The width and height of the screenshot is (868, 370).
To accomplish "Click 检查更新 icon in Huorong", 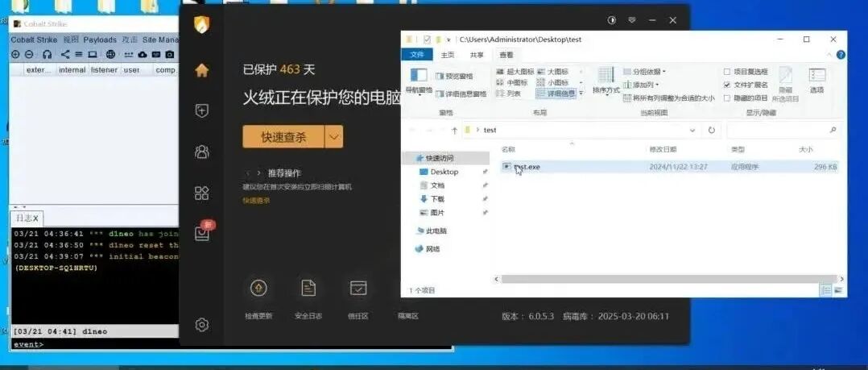I will pyautogui.click(x=259, y=289).
